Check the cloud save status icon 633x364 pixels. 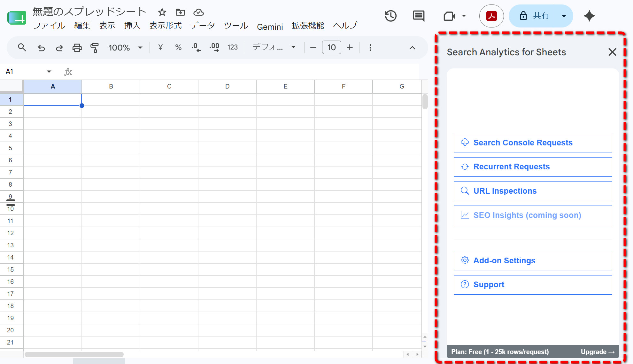pyautogui.click(x=198, y=12)
